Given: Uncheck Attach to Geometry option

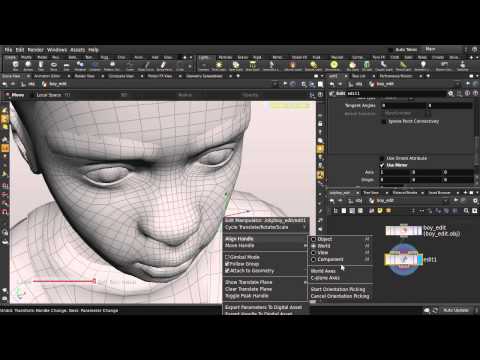Looking at the screenshot, I should point(250,271).
